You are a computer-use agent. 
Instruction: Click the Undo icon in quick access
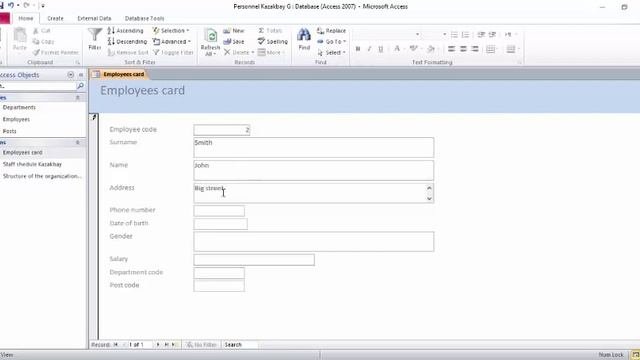(11, 6)
